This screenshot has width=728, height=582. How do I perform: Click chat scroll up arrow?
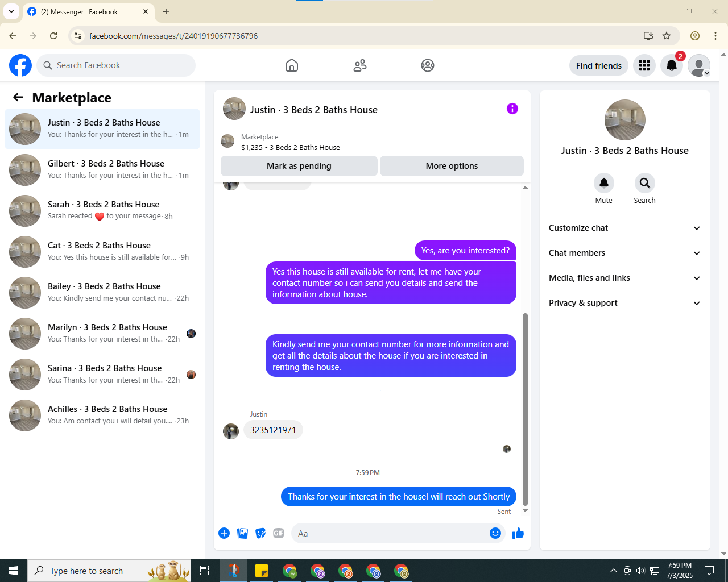(x=525, y=187)
